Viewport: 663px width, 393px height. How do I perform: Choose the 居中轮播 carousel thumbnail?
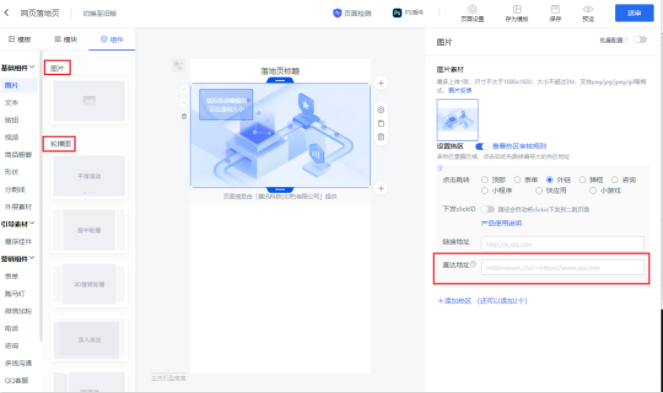click(89, 230)
